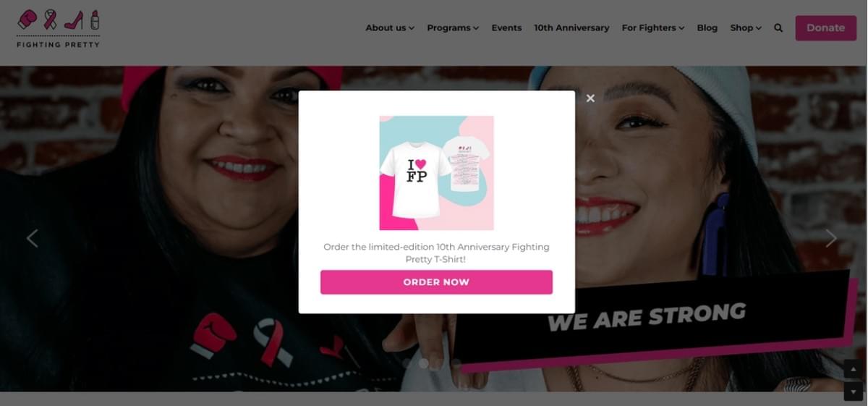Go to previous slide with left arrow

tap(32, 238)
